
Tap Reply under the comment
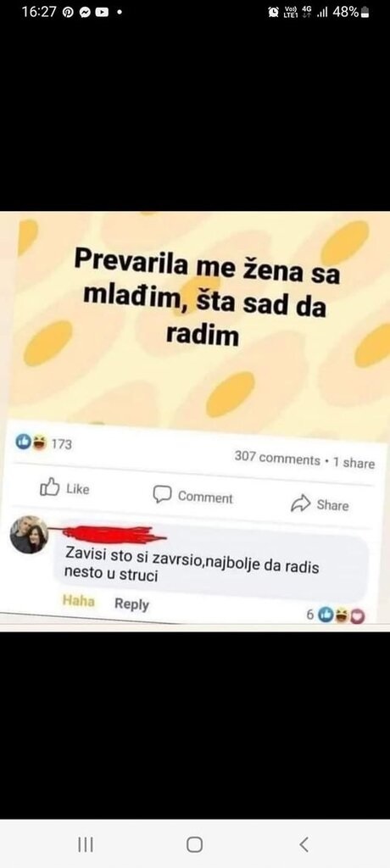(x=132, y=604)
